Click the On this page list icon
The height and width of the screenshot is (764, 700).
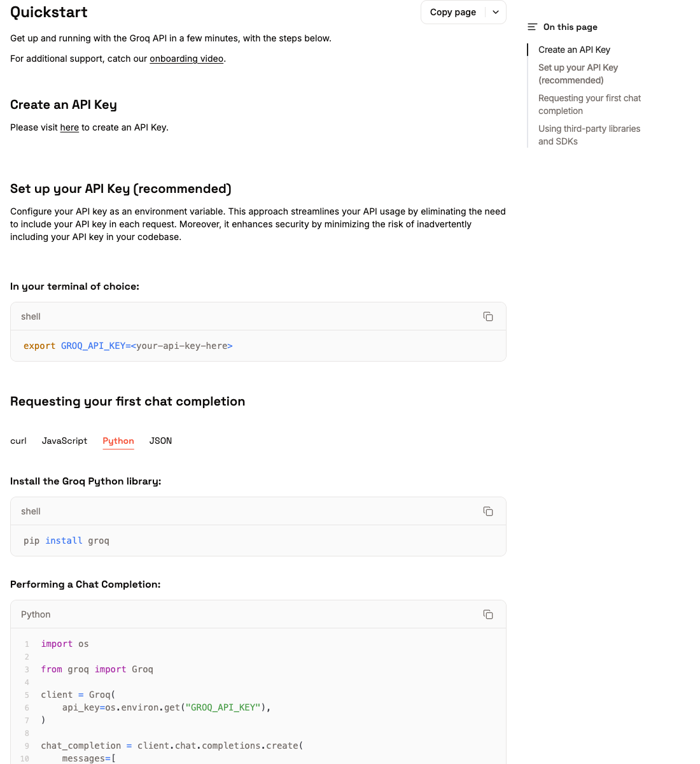pos(533,27)
